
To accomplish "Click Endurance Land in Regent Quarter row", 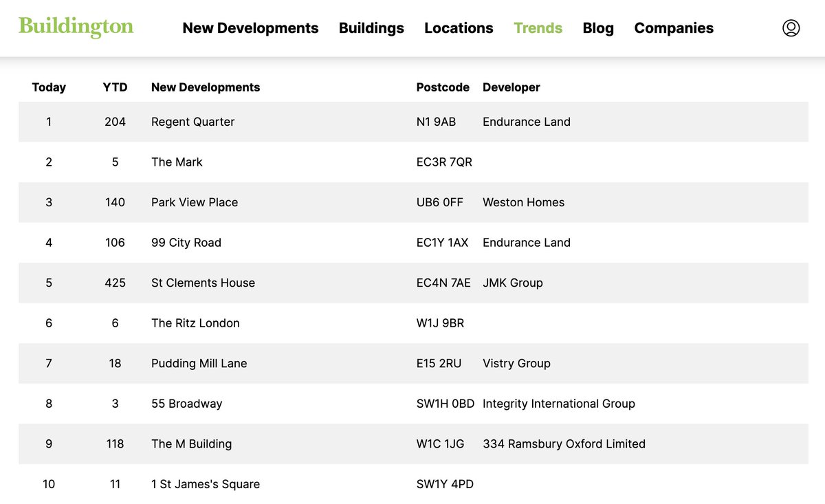I will [x=527, y=122].
